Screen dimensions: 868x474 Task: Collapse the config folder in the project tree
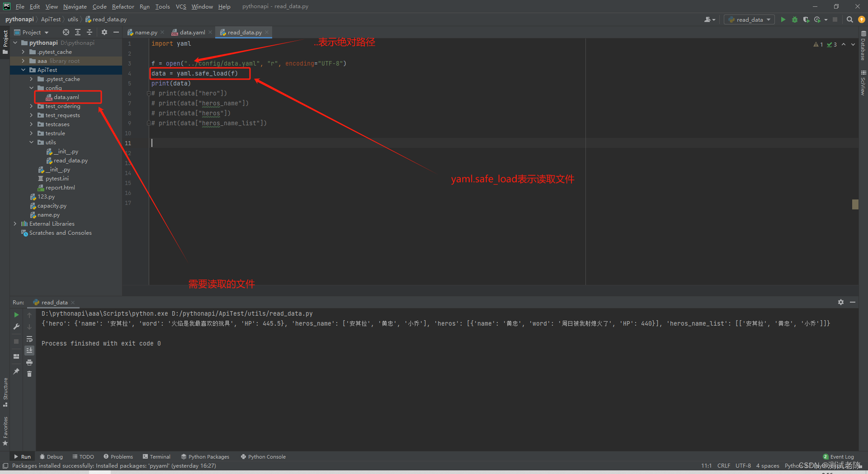click(31, 88)
